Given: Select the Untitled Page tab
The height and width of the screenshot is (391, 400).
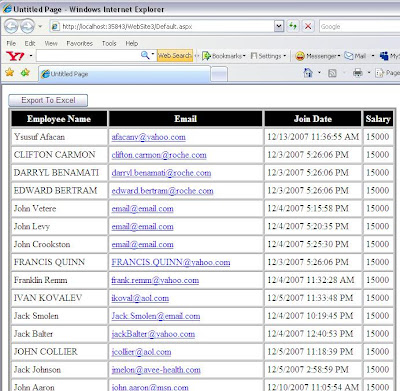Looking at the screenshot, I should 125,74.
